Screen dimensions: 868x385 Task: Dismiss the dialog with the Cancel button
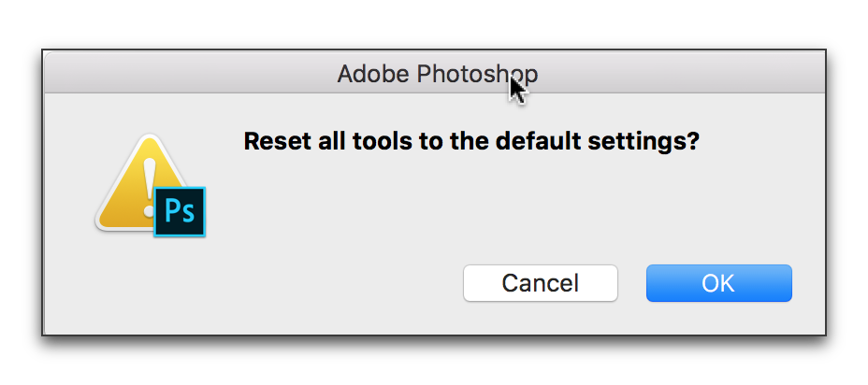pos(541,283)
